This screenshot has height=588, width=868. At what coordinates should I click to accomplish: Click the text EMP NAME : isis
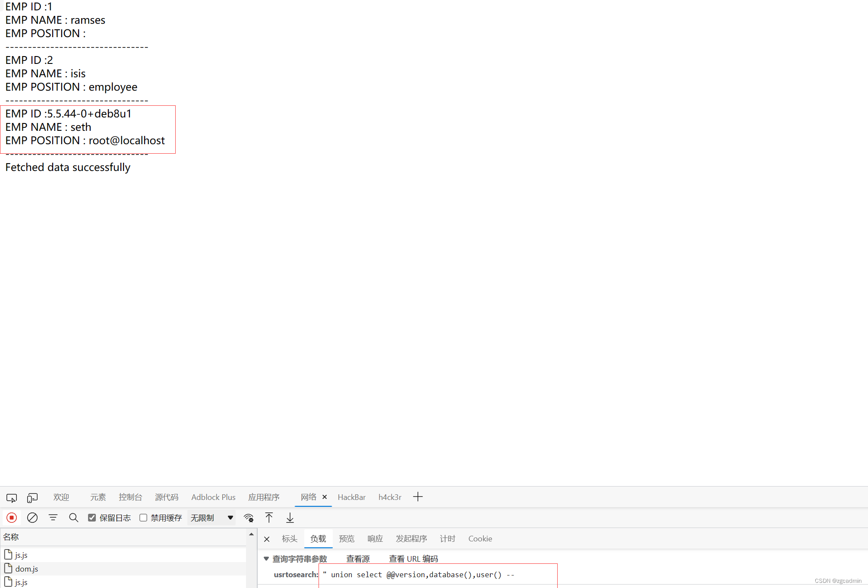45,74
